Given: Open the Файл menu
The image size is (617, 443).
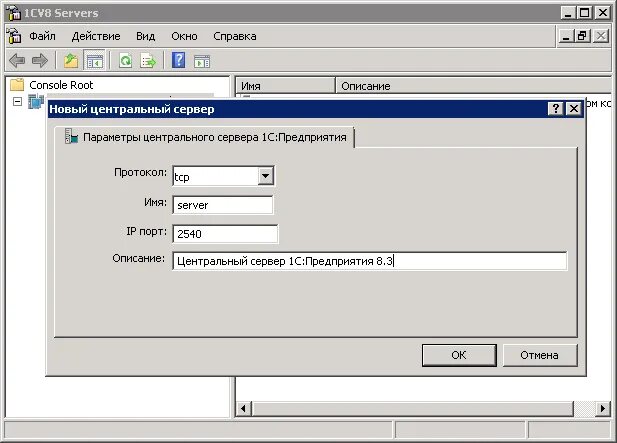Looking at the screenshot, I should pos(42,36).
